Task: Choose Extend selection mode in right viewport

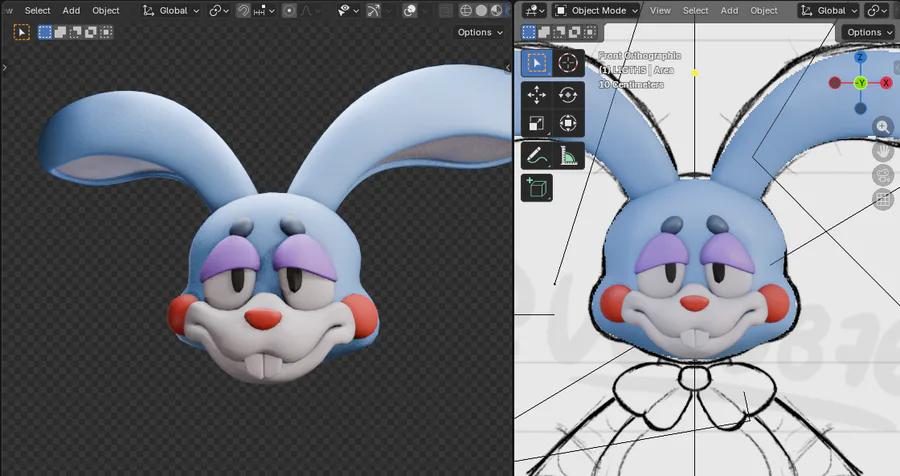Action: point(544,32)
